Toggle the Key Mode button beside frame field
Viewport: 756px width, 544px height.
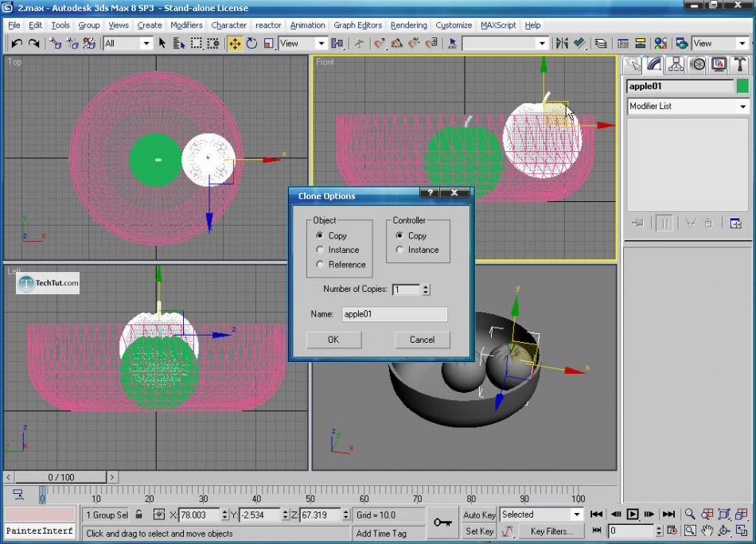596,530
